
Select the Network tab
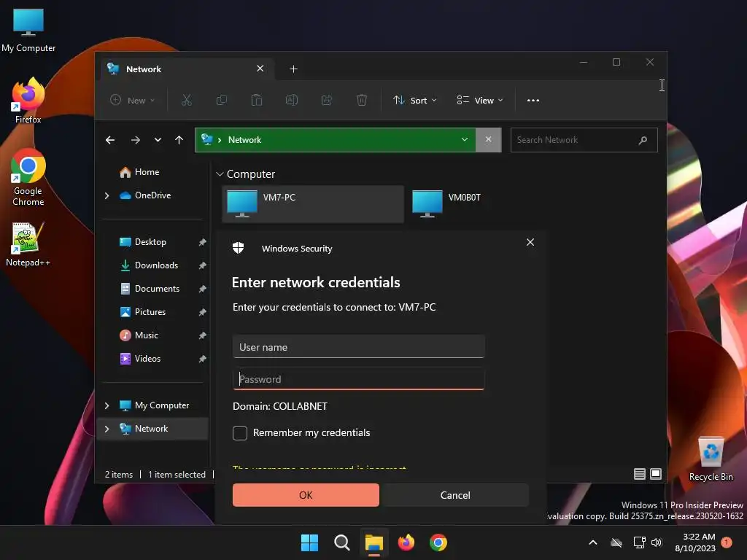pyautogui.click(x=187, y=69)
